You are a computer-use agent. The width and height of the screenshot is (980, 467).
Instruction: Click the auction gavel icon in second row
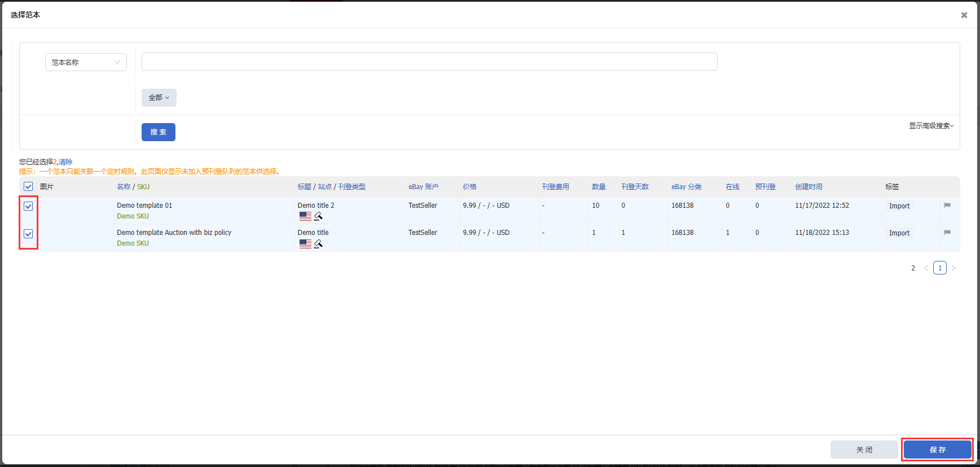pyautogui.click(x=318, y=243)
